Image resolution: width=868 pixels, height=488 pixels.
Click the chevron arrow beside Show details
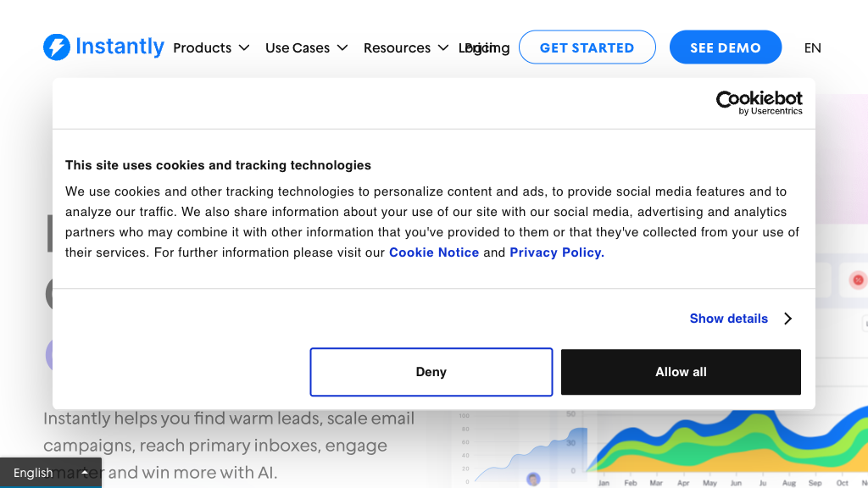point(788,319)
